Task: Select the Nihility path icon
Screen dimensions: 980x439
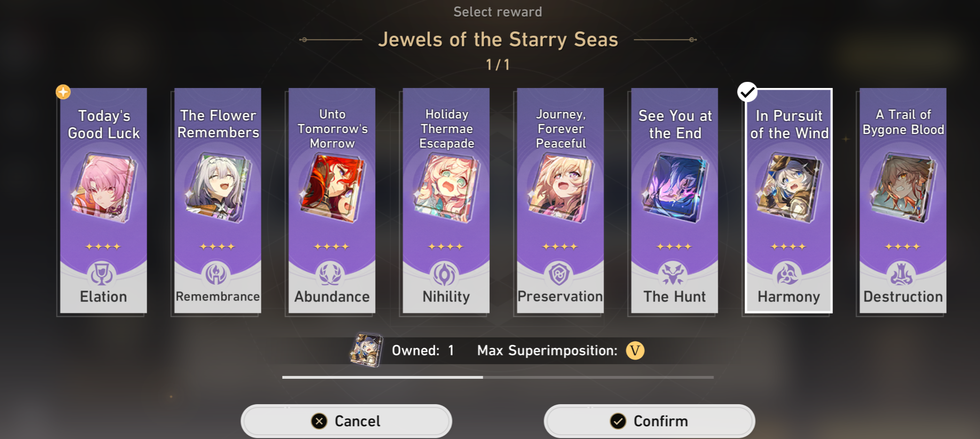Action: click(445, 274)
